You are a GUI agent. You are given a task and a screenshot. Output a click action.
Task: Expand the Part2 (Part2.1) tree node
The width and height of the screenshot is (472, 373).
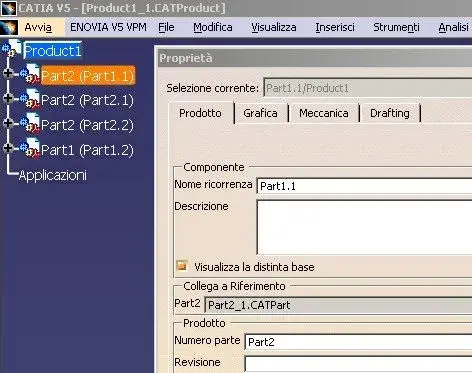pyautogui.click(x=8, y=98)
